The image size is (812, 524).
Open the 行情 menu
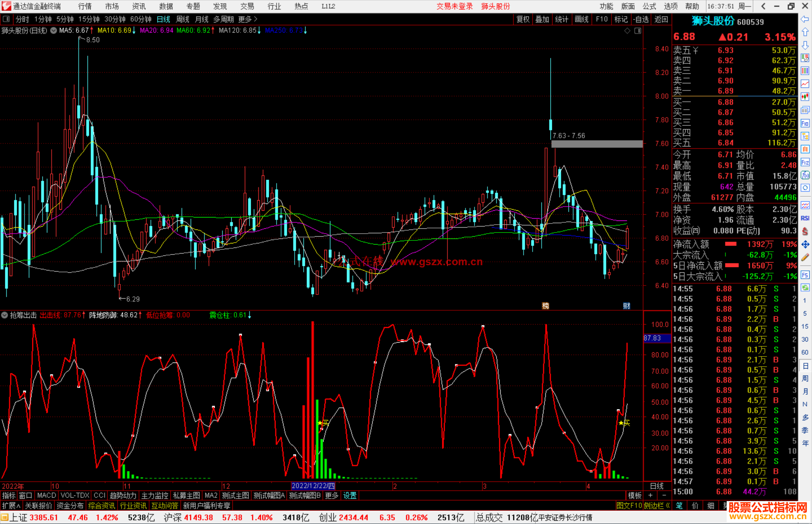pos(85,6)
